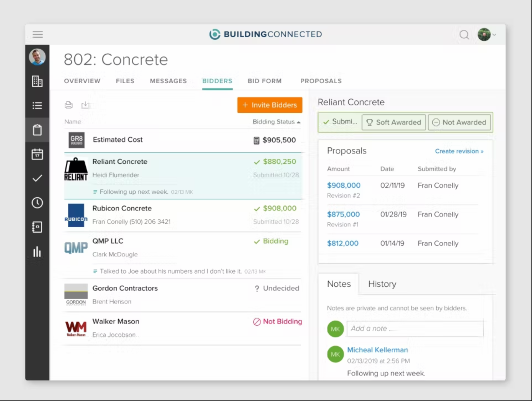
Task: Click the BuildingConnected logo
Action: point(265,34)
